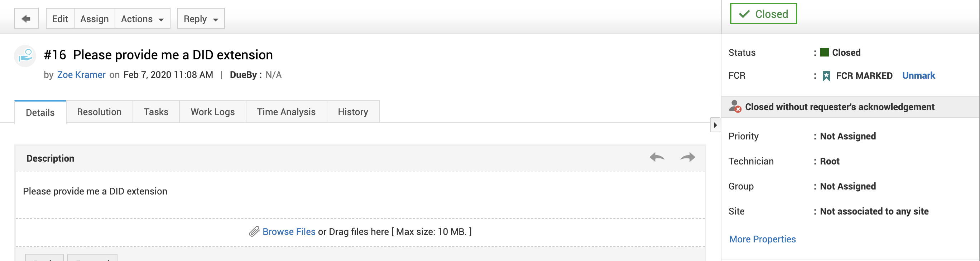Click the request type icon beside #16
Screen dimensions: 980x261
25,56
